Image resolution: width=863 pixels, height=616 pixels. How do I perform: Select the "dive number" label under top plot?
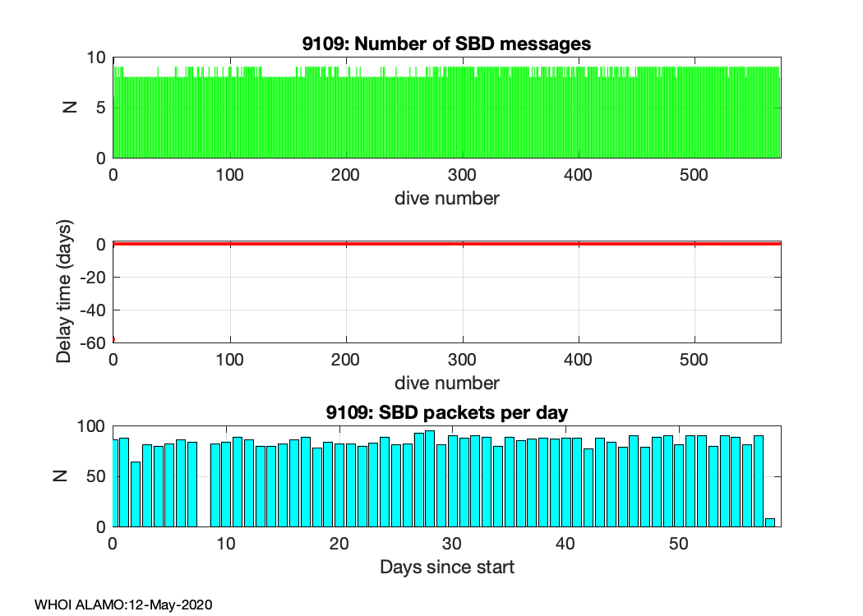(446, 198)
